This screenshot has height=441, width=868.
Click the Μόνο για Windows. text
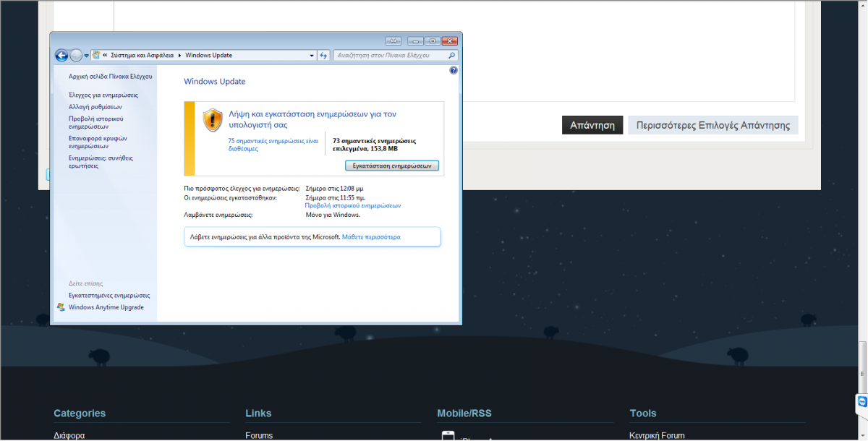tap(333, 215)
